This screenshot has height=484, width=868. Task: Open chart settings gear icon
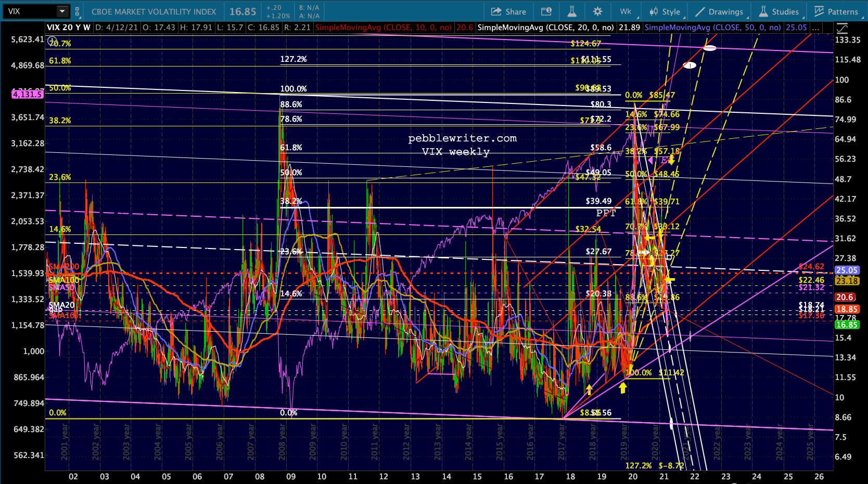tap(597, 11)
